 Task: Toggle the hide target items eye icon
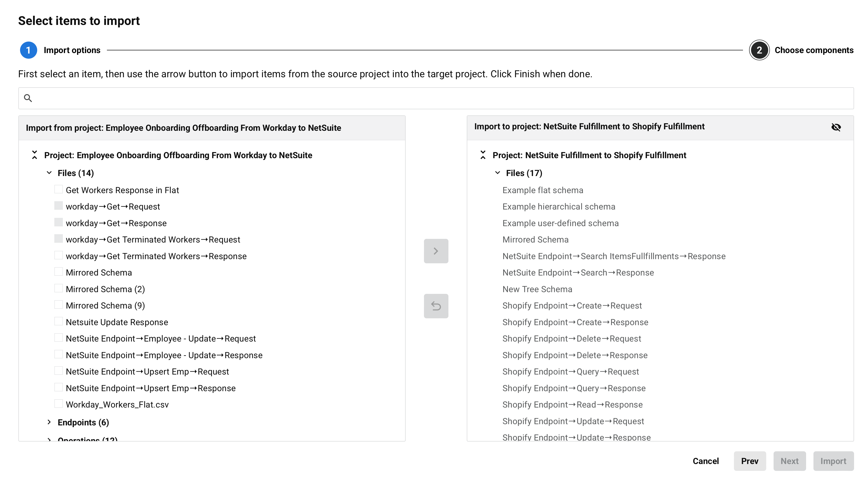point(836,127)
